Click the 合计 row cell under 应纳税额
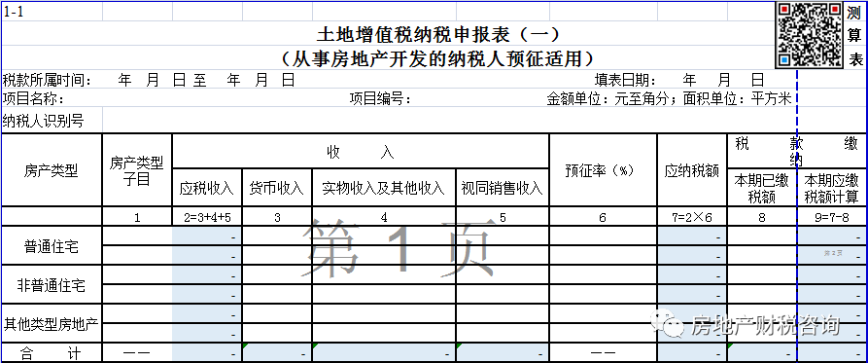 pos(692,352)
